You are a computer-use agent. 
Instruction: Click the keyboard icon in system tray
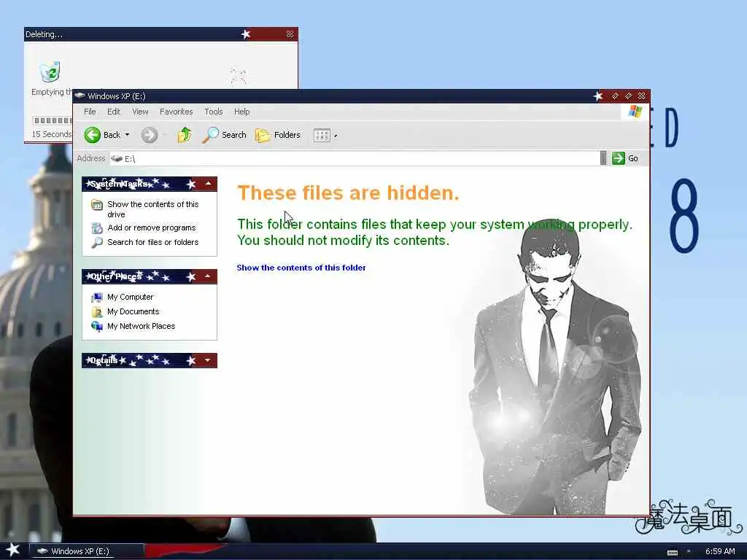click(672, 552)
